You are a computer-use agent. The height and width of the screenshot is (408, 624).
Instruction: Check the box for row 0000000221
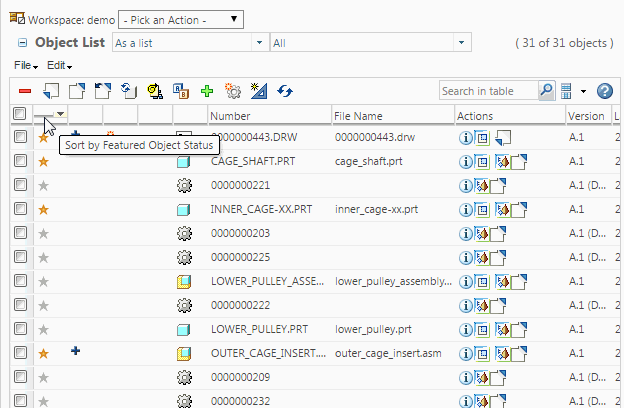click(x=20, y=185)
